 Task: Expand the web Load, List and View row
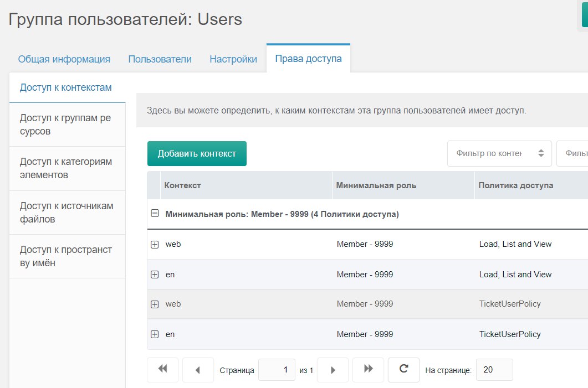(x=155, y=245)
